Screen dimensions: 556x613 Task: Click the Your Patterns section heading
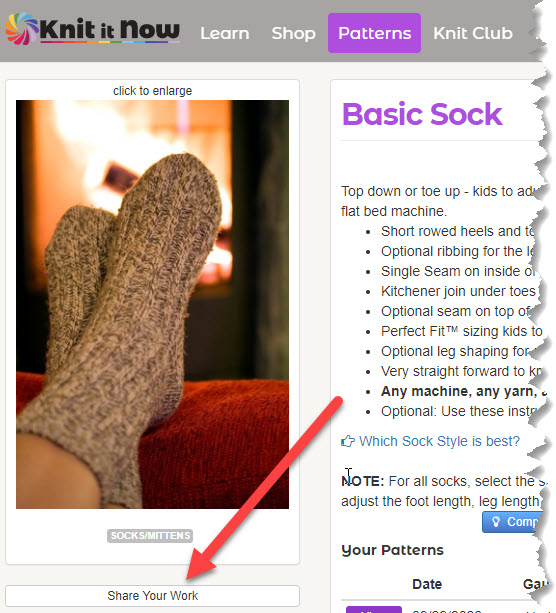(393, 550)
